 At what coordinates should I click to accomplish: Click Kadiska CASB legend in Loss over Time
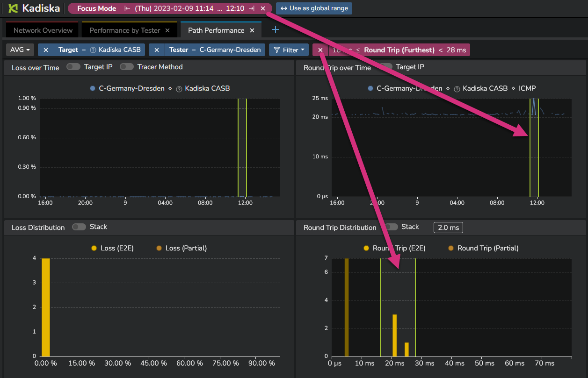(x=203, y=88)
